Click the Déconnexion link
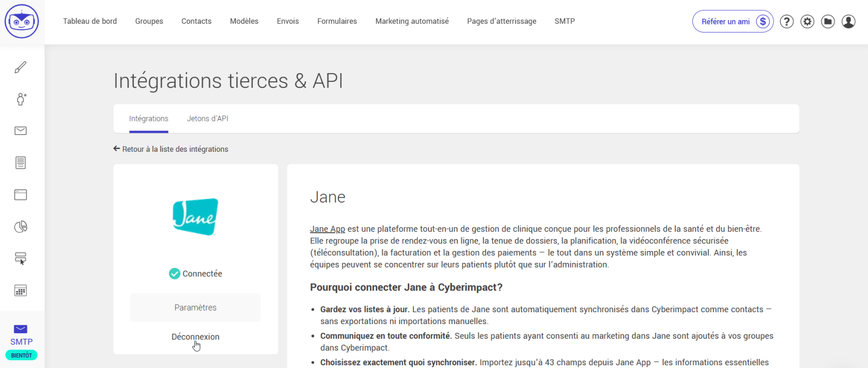 (x=195, y=337)
